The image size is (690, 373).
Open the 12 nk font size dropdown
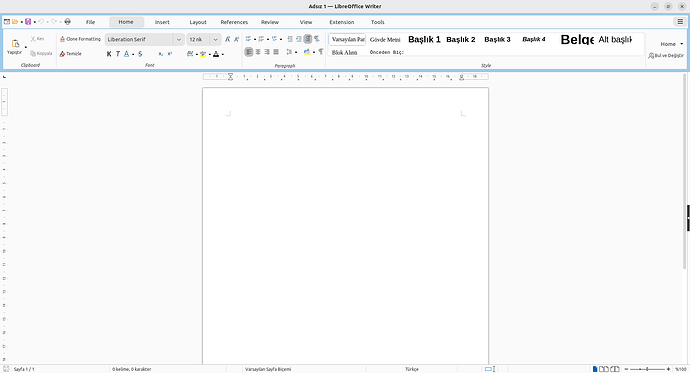point(215,39)
